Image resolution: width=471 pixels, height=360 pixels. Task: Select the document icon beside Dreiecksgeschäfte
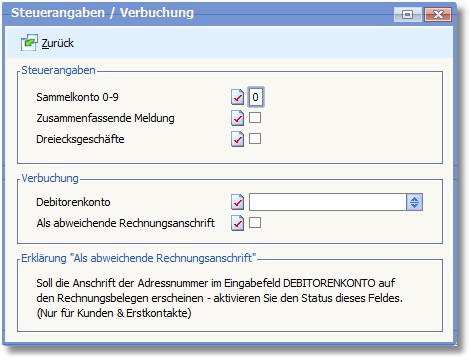237,139
